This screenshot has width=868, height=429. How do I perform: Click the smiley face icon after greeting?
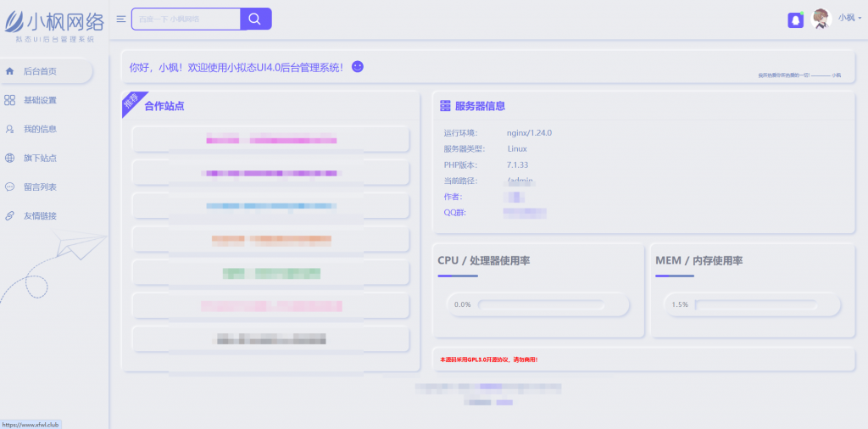pyautogui.click(x=358, y=67)
